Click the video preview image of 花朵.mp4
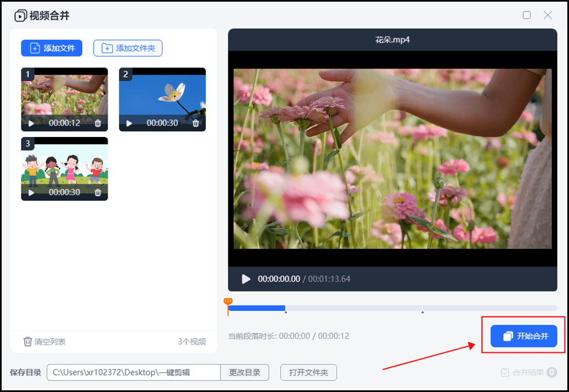 [x=392, y=159]
